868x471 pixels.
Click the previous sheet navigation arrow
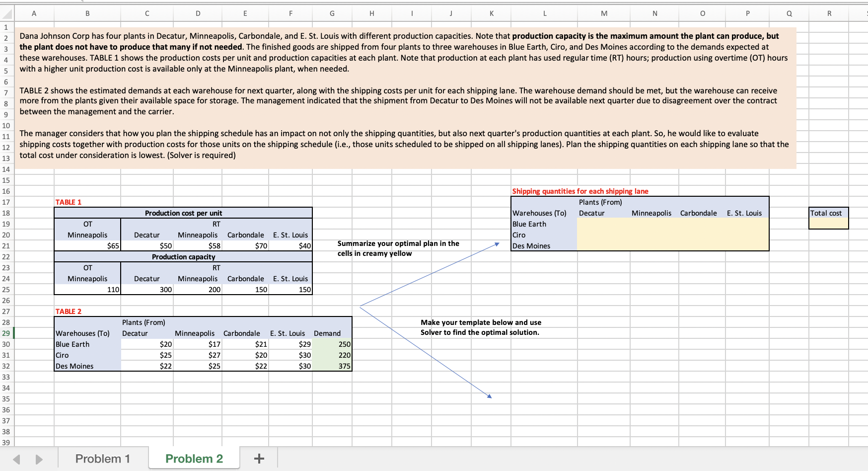pyautogui.click(x=17, y=459)
